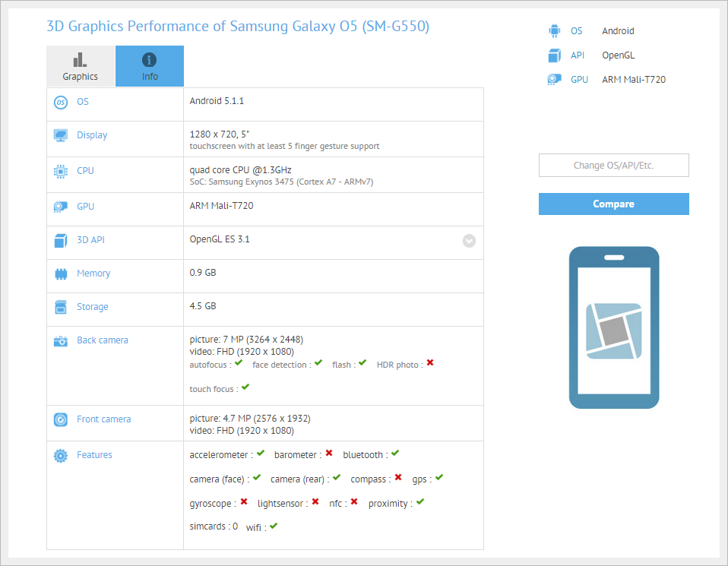Click the Storage label
This screenshot has height=566, width=728.
93,307
